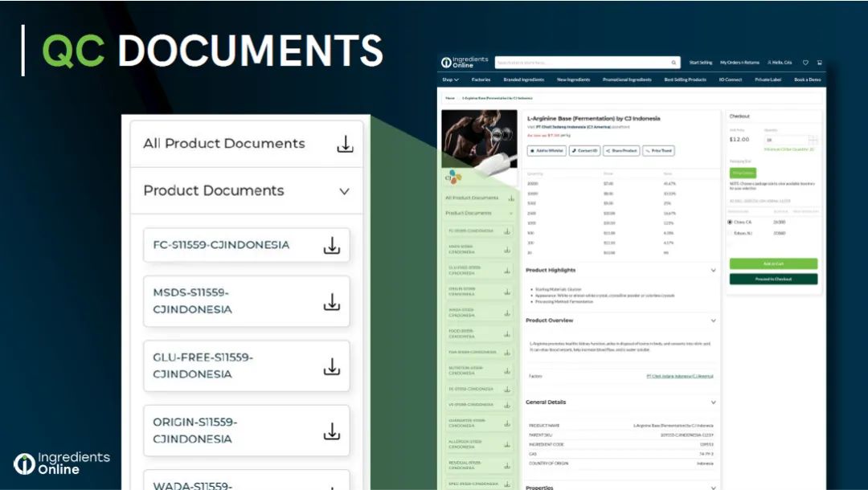Click the Price Trend button
The height and width of the screenshot is (490, 868).
659,150
